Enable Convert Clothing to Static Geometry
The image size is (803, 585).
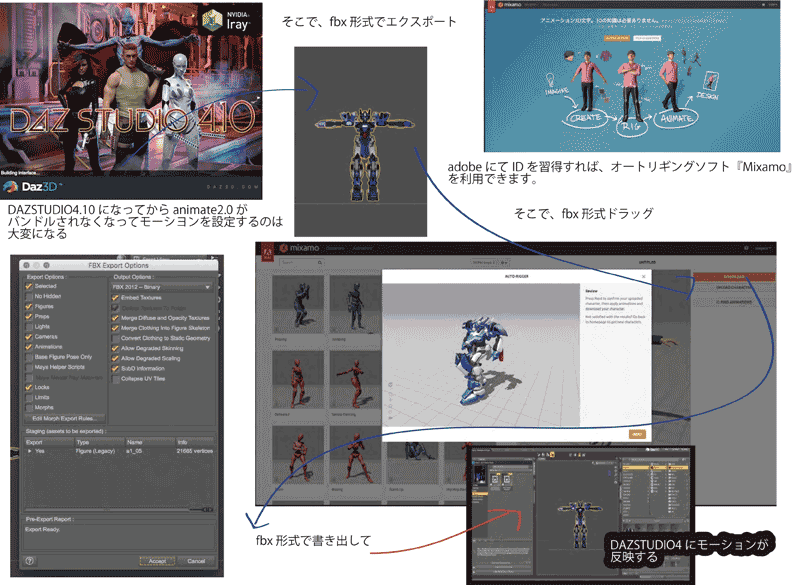coord(115,339)
